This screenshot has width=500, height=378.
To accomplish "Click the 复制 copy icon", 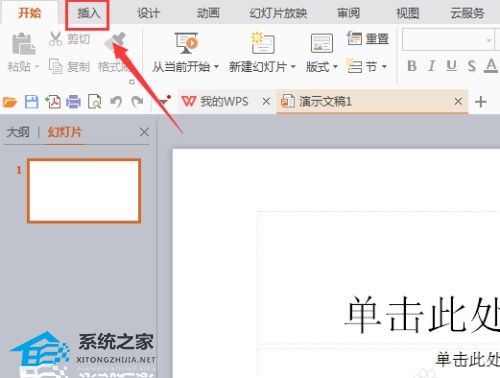I will pyautogui.click(x=55, y=66).
